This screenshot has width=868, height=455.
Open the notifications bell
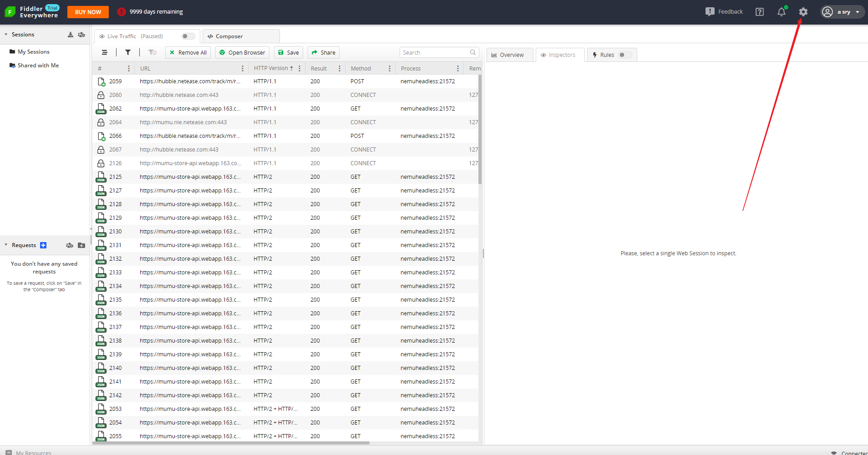782,12
